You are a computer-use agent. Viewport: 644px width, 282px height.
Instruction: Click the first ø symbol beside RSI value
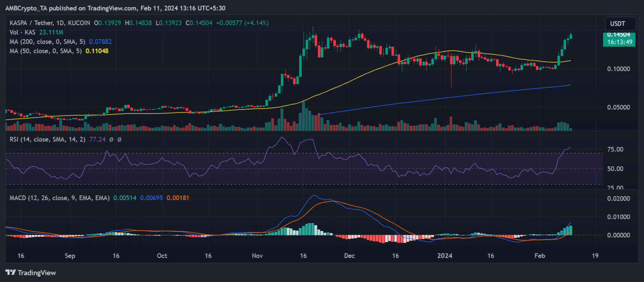pyautogui.click(x=112, y=140)
